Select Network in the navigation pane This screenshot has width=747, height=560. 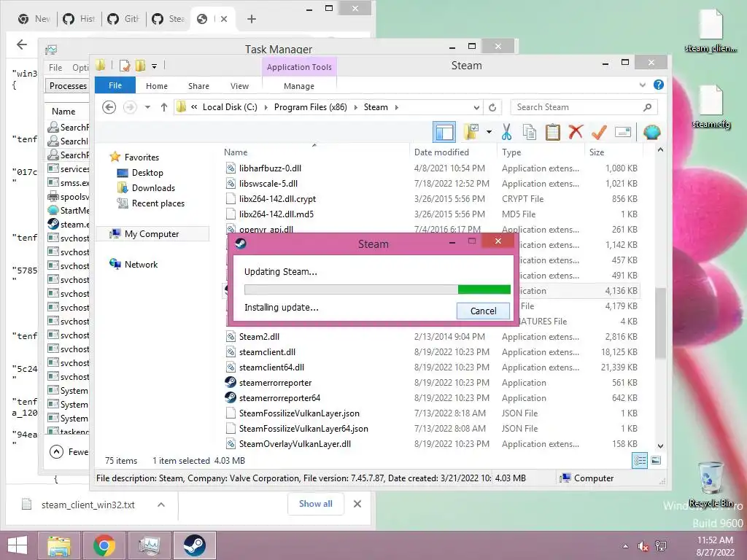(x=141, y=264)
